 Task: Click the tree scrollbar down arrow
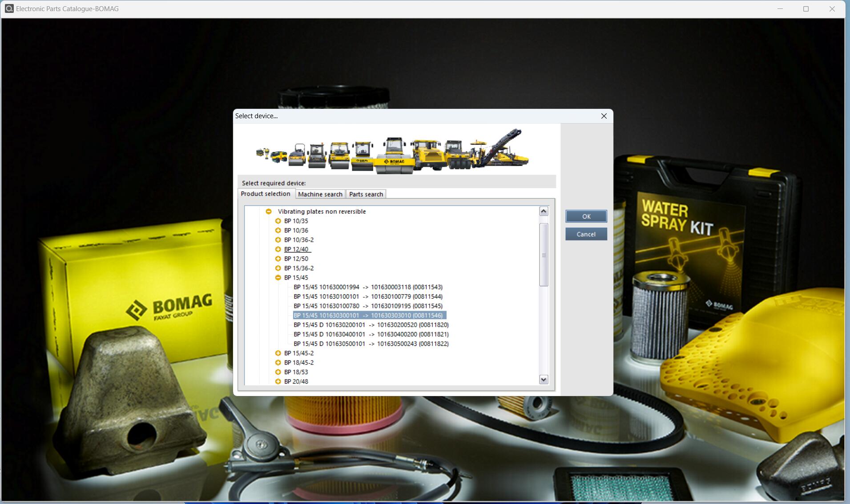(544, 380)
